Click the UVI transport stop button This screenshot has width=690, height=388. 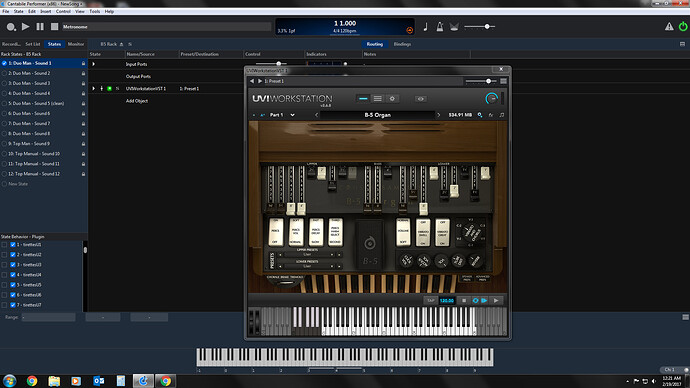[x=463, y=300]
